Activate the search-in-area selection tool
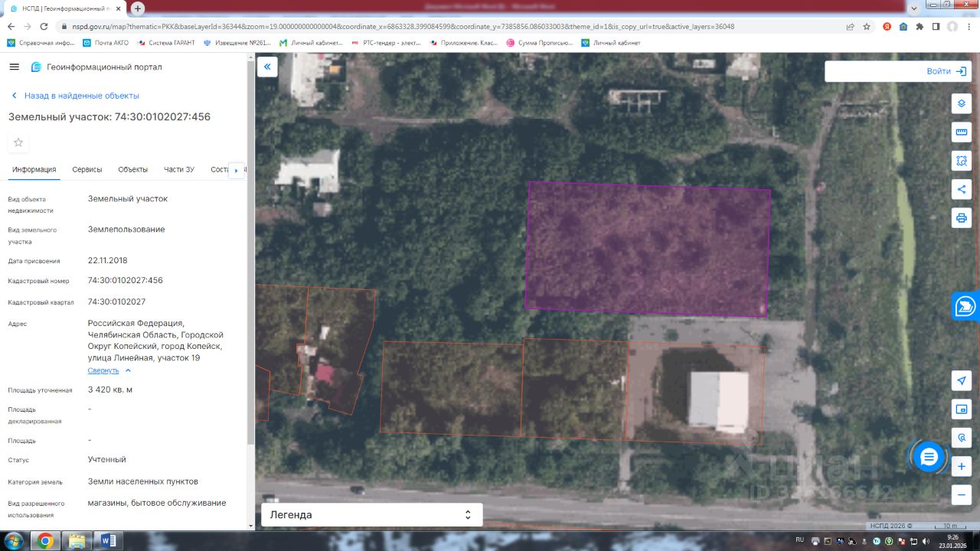The image size is (980, 551). (x=962, y=161)
